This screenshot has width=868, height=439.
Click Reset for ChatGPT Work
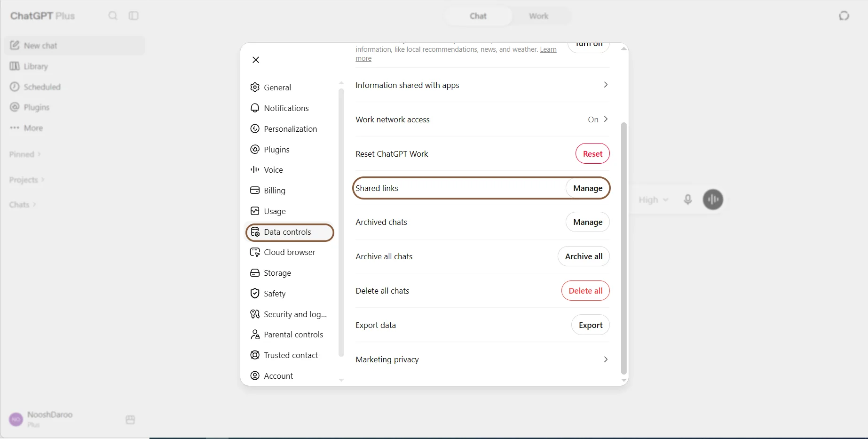tap(592, 153)
